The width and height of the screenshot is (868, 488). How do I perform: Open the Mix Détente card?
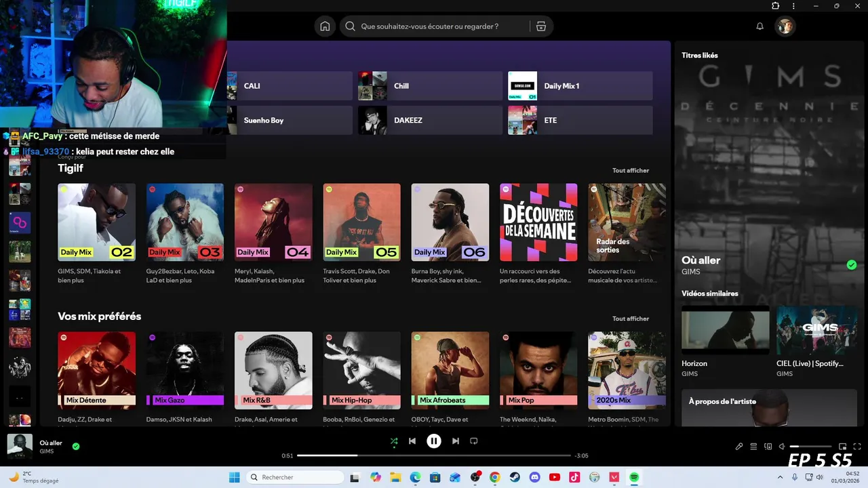click(96, 370)
